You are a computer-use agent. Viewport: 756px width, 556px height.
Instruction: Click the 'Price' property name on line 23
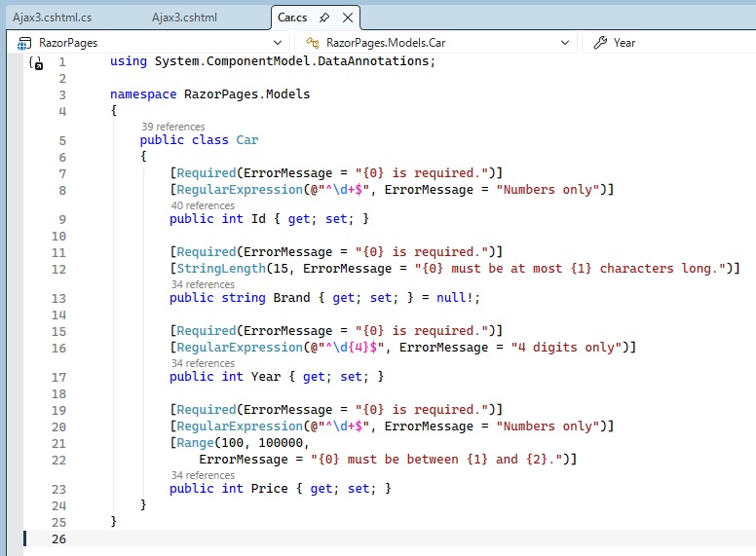(270, 489)
